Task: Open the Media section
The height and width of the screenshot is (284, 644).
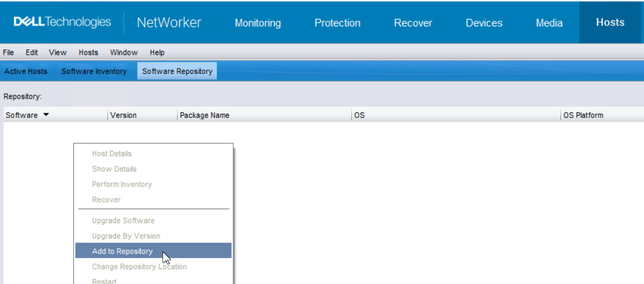Action: (549, 23)
